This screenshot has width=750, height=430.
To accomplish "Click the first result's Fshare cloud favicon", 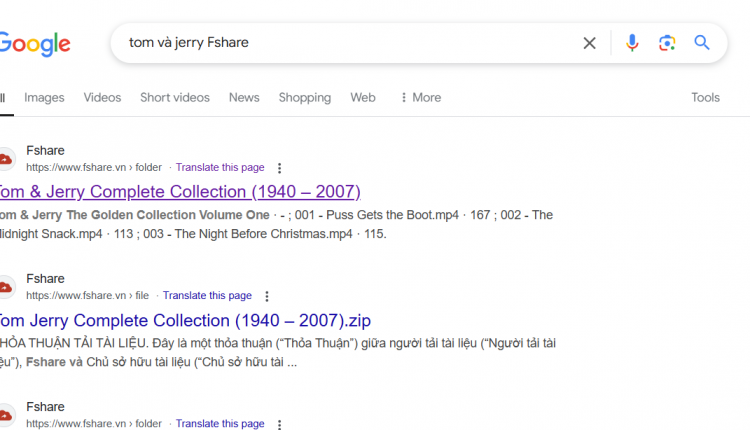I will (6, 159).
